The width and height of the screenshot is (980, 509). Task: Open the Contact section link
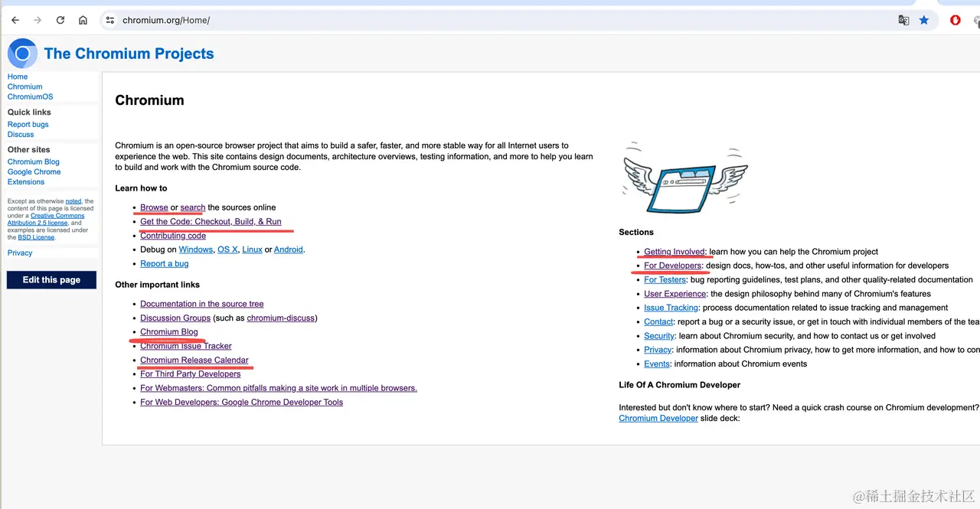(x=658, y=321)
